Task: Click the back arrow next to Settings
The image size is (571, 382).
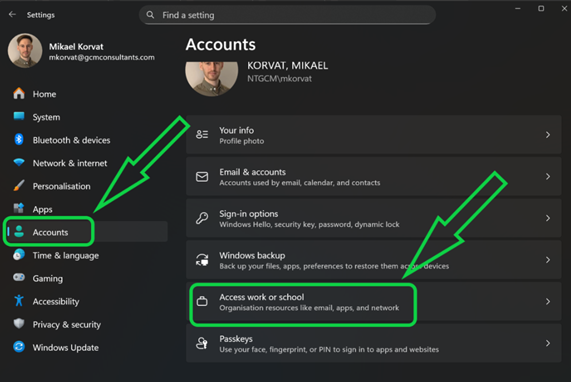Action: point(12,15)
